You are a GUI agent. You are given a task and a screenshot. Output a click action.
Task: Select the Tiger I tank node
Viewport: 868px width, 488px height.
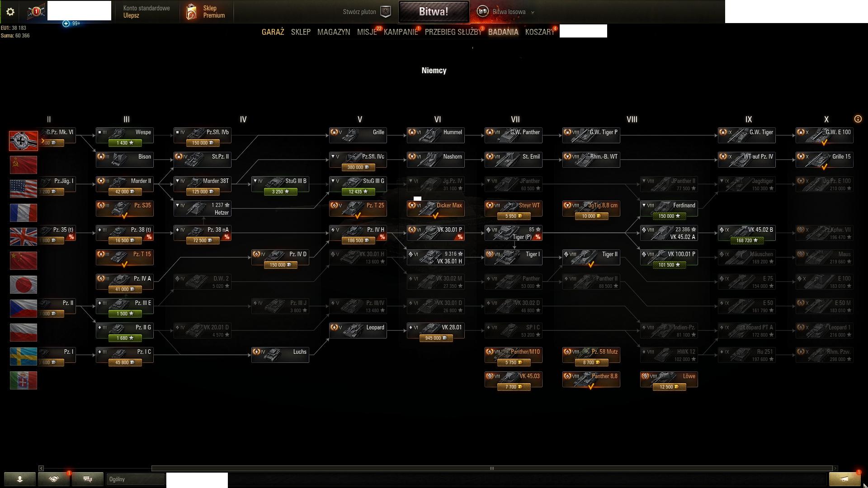514,258
